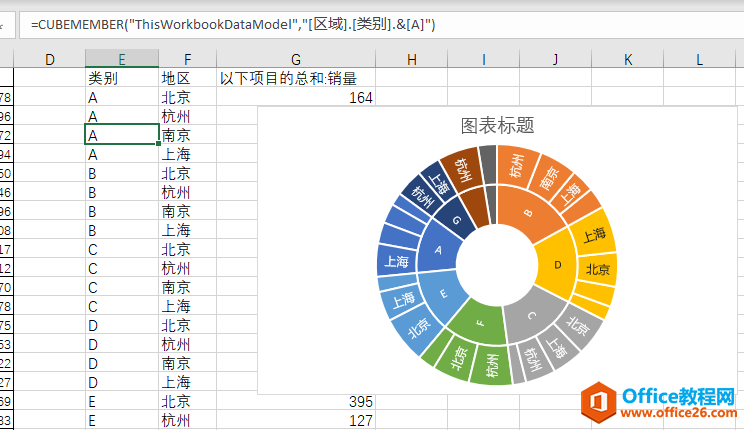Click the E cell beside 北京

click(x=122, y=402)
